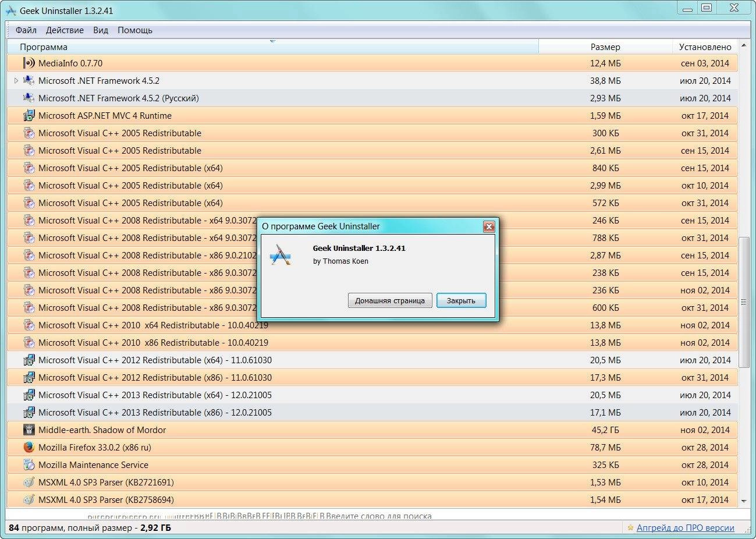Click icon of Visual C++ 2008 x64 row sized 788 КБ
The image size is (756, 539).
pyautogui.click(x=29, y=237)
